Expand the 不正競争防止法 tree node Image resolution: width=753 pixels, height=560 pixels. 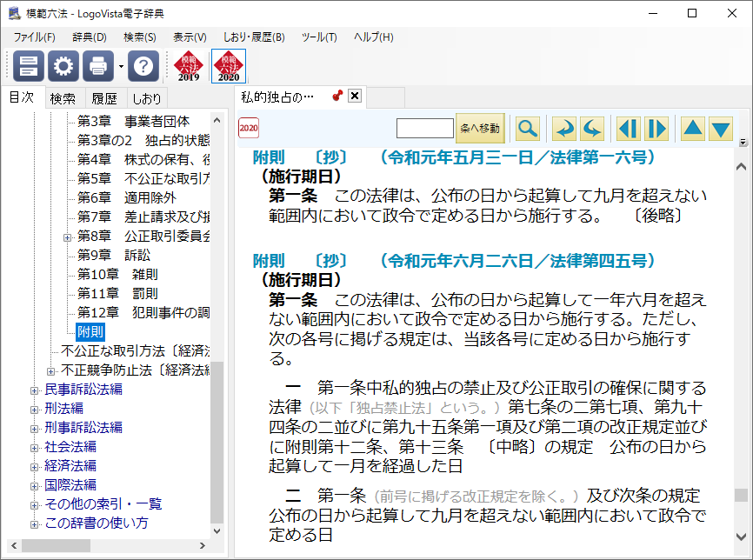coord(51,371)
